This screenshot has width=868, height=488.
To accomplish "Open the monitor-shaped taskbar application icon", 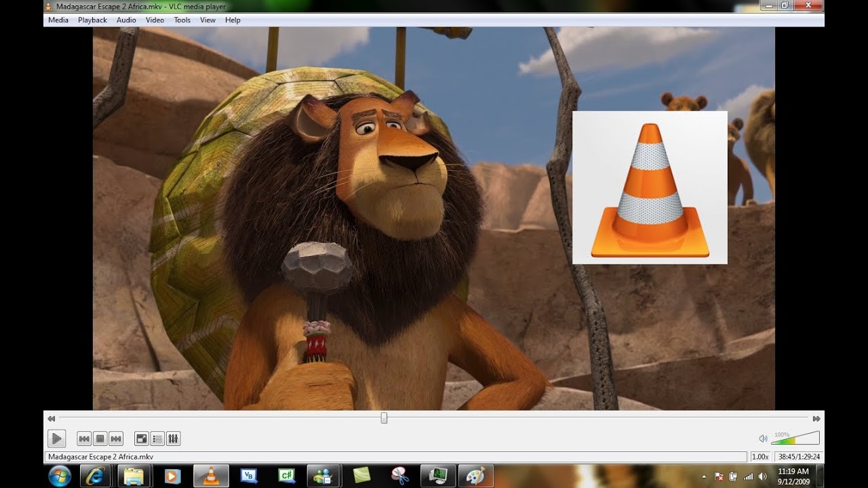I will [x=437, y=476].
